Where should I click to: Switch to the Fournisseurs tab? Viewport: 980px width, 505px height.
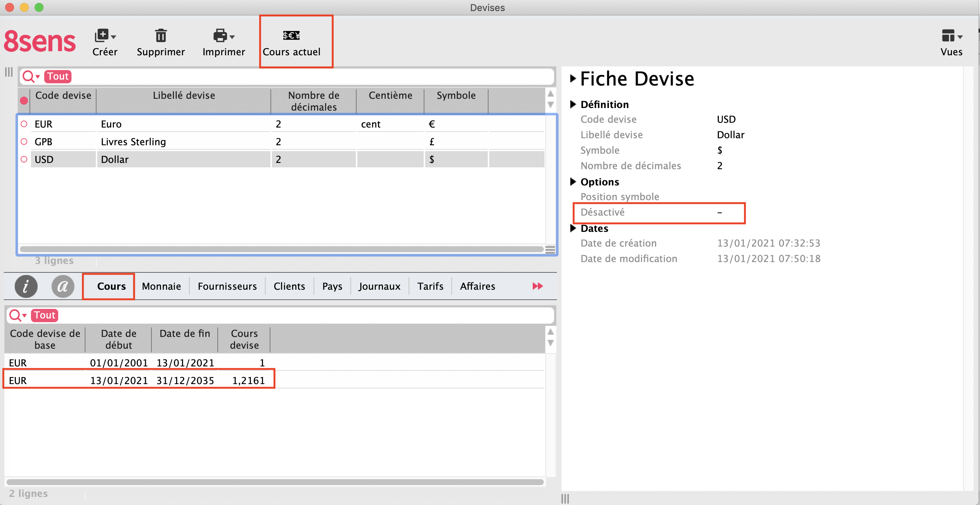[x=227, y=286]
